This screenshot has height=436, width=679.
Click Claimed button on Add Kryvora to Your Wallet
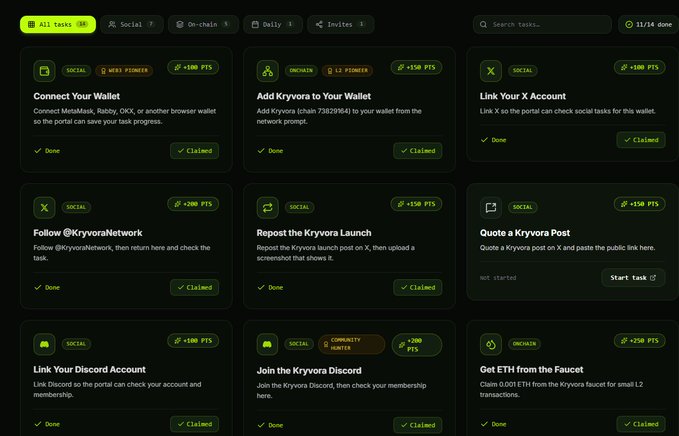click(417, 151)
